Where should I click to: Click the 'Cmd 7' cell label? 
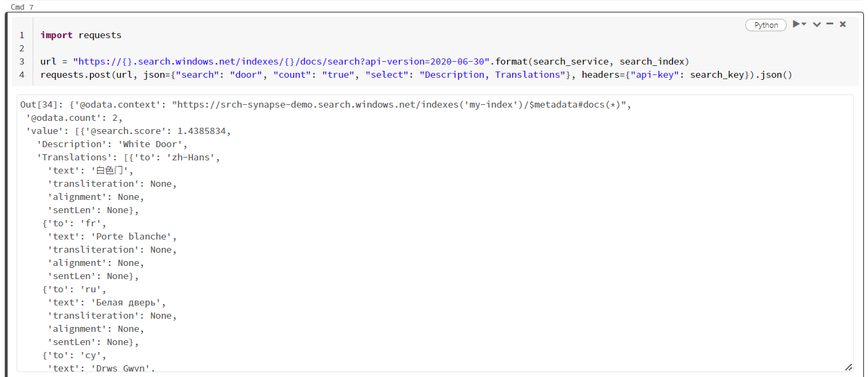click(22, 7)
